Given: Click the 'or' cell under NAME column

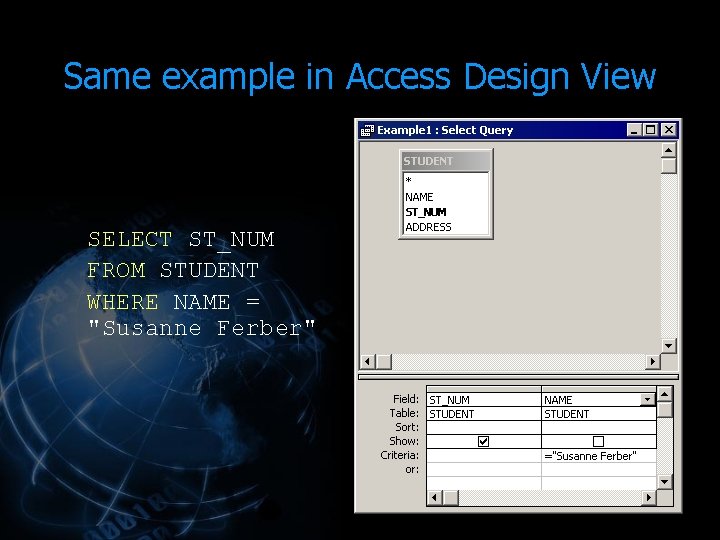Looking at the screenshot, I should (x=599, y=470).
